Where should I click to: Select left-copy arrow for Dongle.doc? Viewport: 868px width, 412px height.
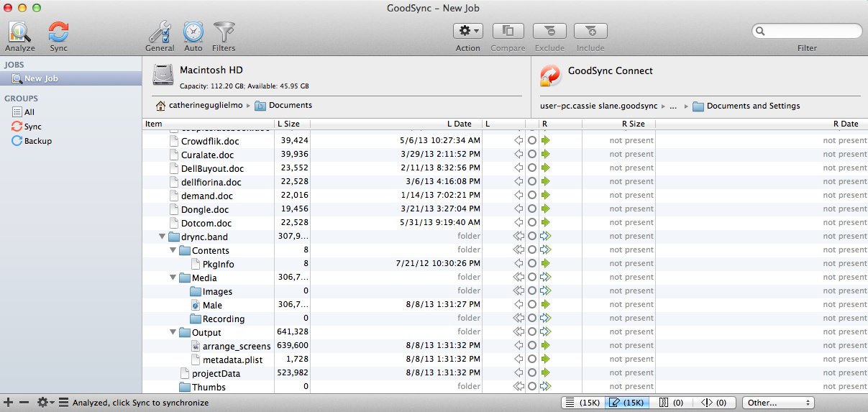tap(516, 209)
